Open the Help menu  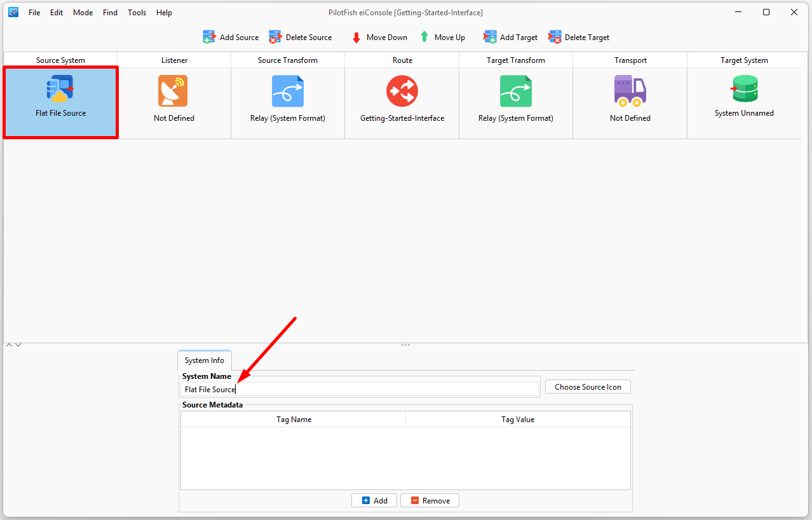click(164, 13)
